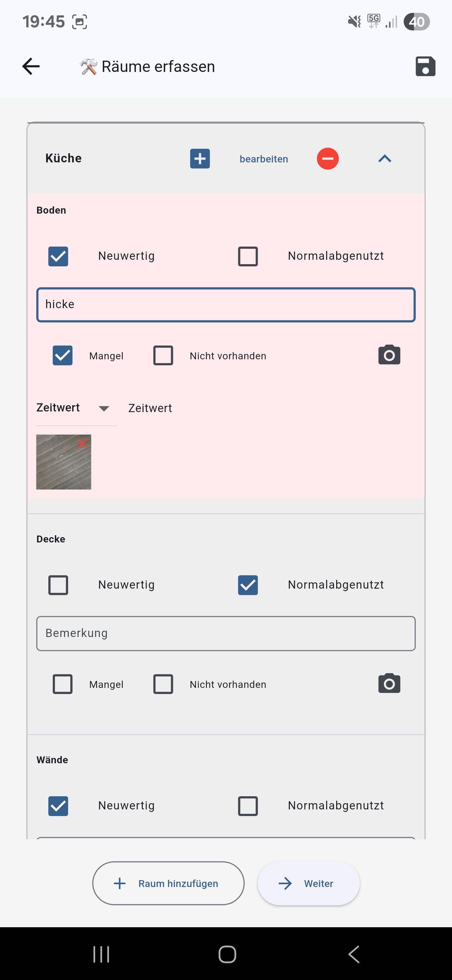This screenshot has width=452, height=980.
Task: Tap the back arrow in header
Action: pyautogui.click(x=31, y=67)
